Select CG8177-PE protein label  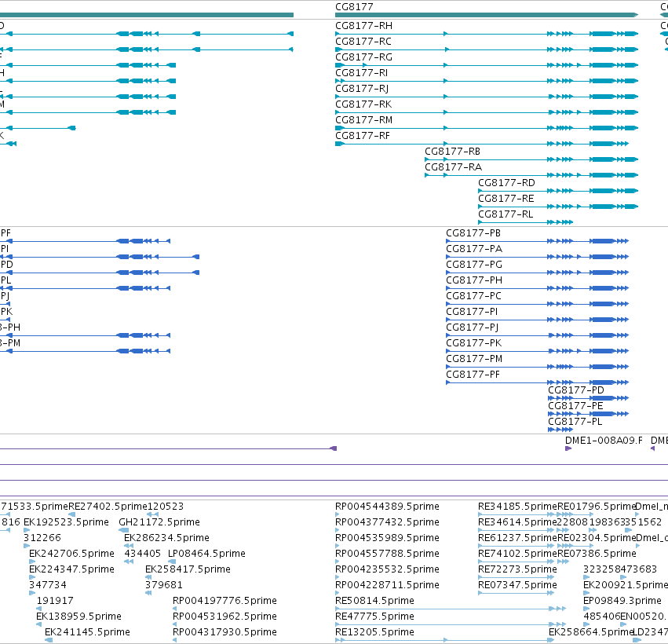click(x=575, y=406)
